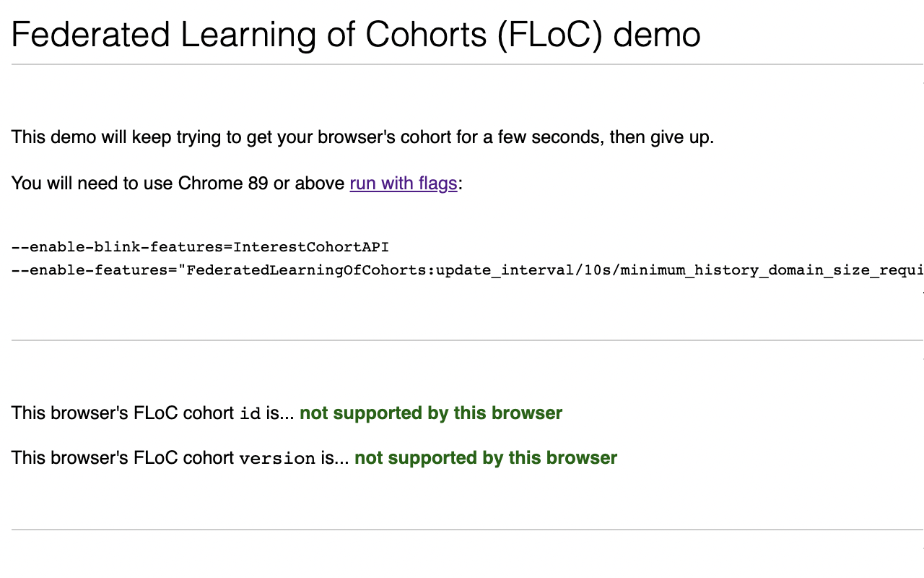Image resolution: width=924 pixels, height=578 pixels.
Task: Click the cohort version "not supported" status
Action: coord(486,458)
